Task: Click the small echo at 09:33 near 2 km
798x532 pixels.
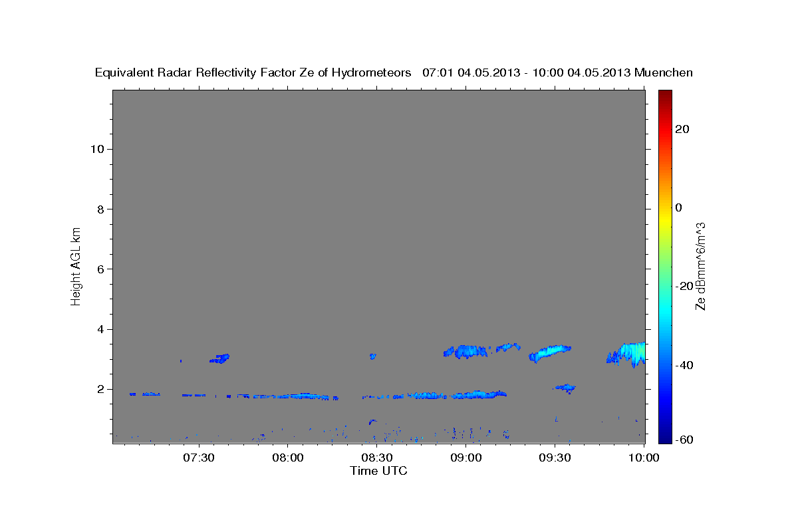Action: pos(565,387)
